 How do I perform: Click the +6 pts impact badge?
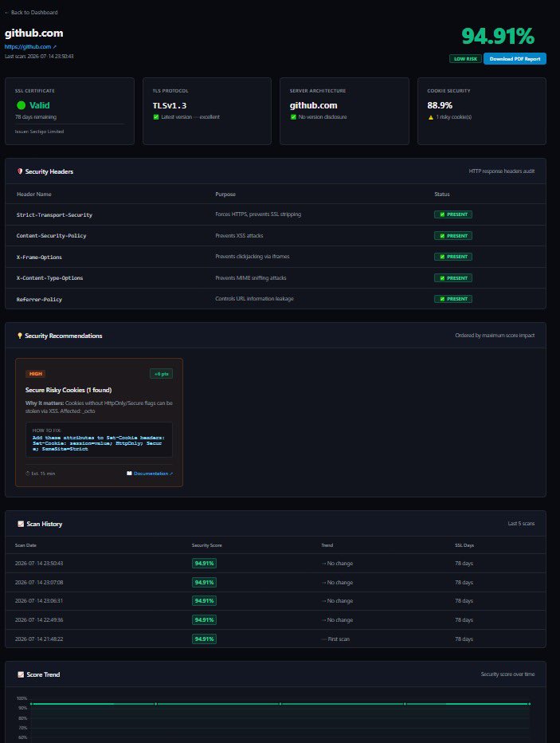[x=161, y=374]
